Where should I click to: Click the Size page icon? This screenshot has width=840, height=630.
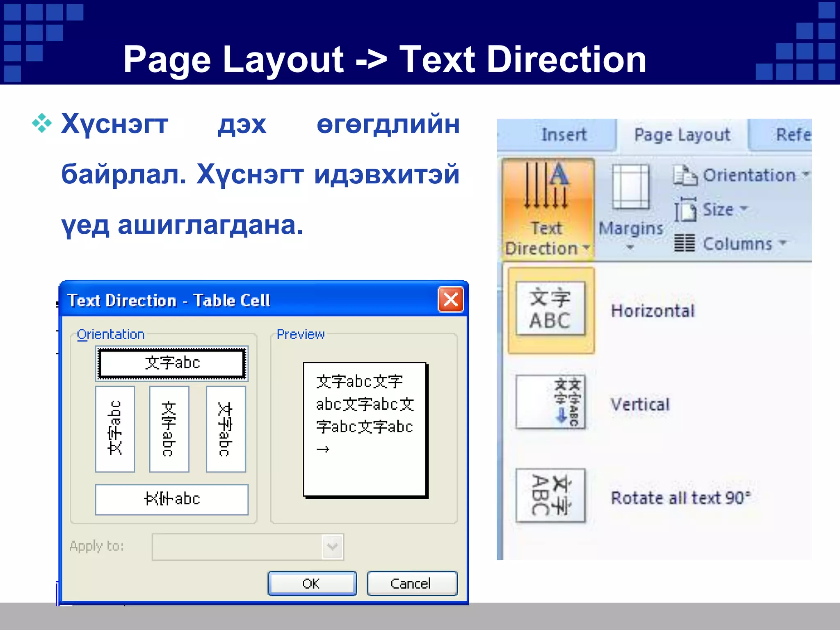point(685,209)
